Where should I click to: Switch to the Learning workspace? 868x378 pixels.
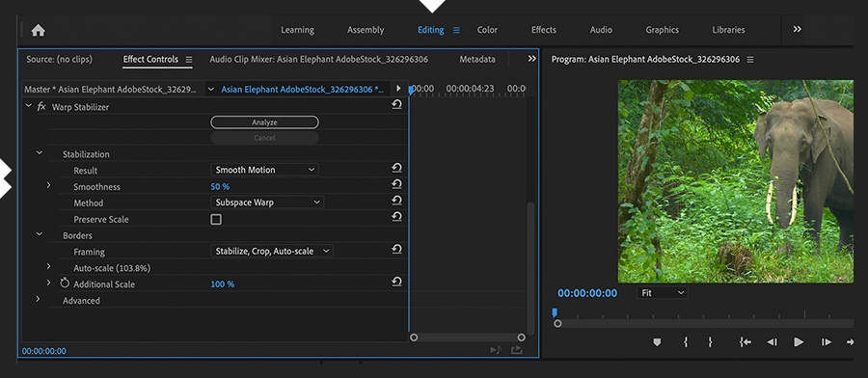[297, 30]
